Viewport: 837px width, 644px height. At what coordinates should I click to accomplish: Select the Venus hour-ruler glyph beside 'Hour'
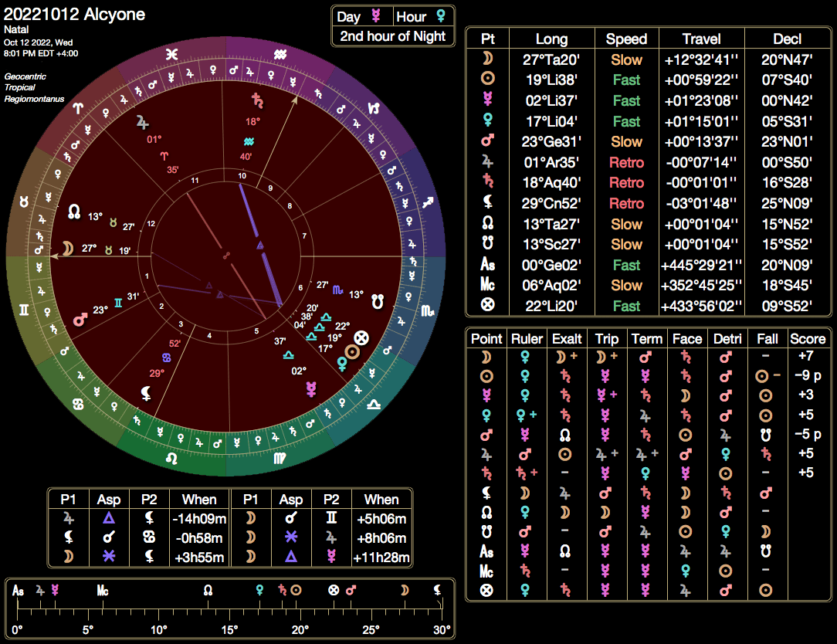point(442,15)
